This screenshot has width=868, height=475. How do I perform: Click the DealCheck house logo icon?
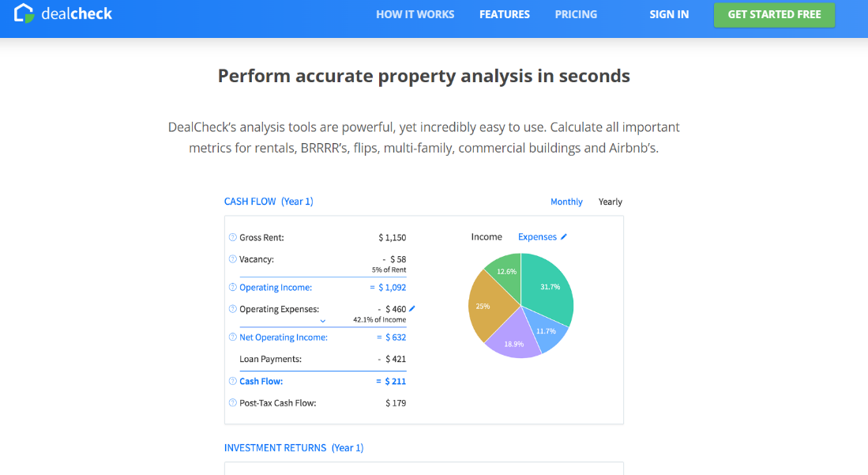point(24,13)
